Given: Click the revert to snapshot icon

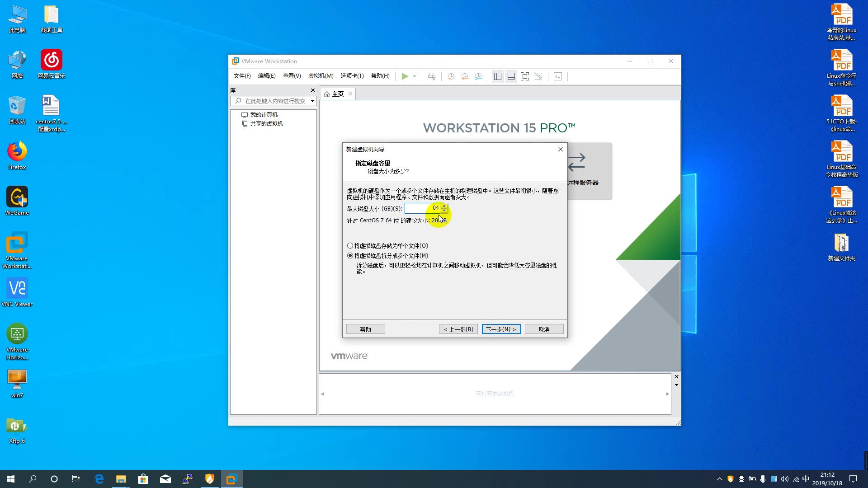Looking at the screenshot, I should (x=465, y=76).
